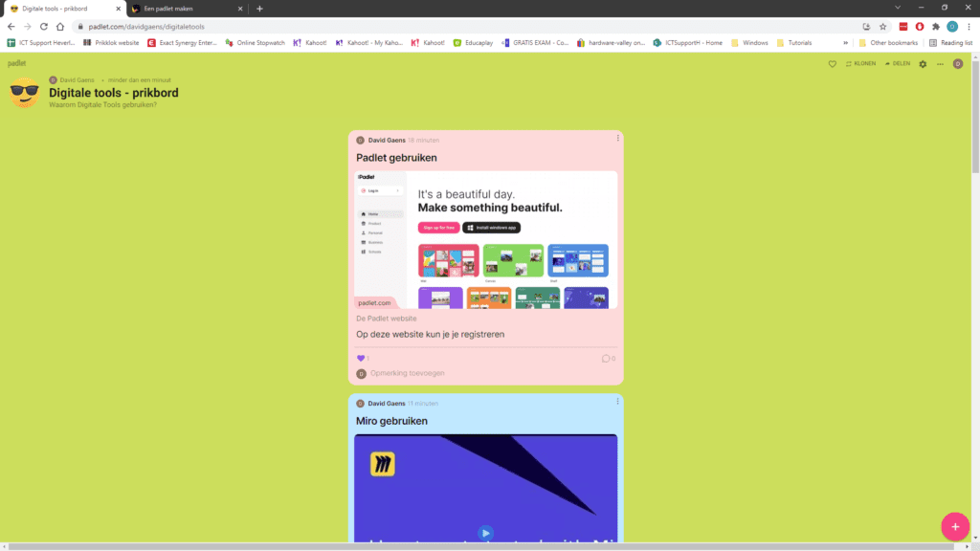The height and width of the screenshot is (551, 980).
Task: Click the browser forward arrow
Action: [28, 26]
